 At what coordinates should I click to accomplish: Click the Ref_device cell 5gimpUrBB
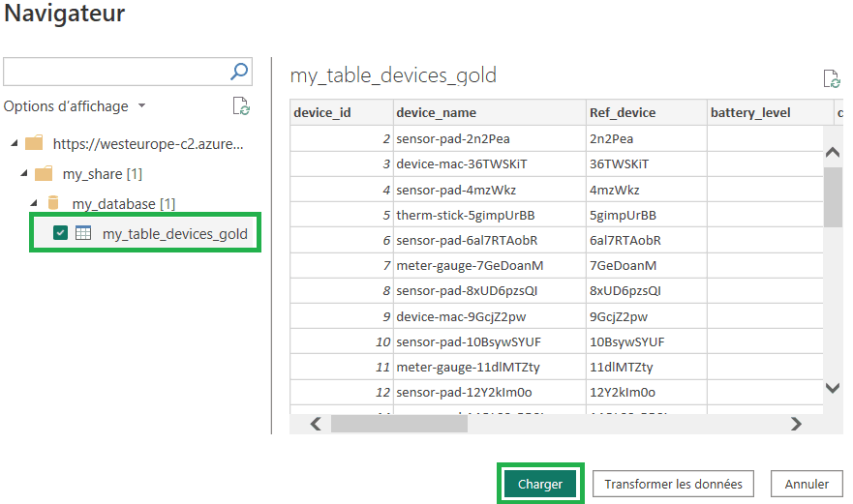pos(646,215)
